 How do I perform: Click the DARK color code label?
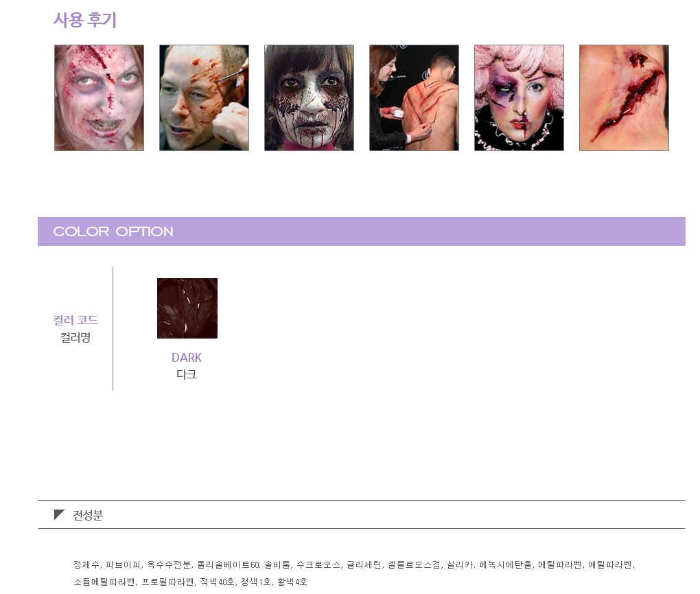pos(187,358)
